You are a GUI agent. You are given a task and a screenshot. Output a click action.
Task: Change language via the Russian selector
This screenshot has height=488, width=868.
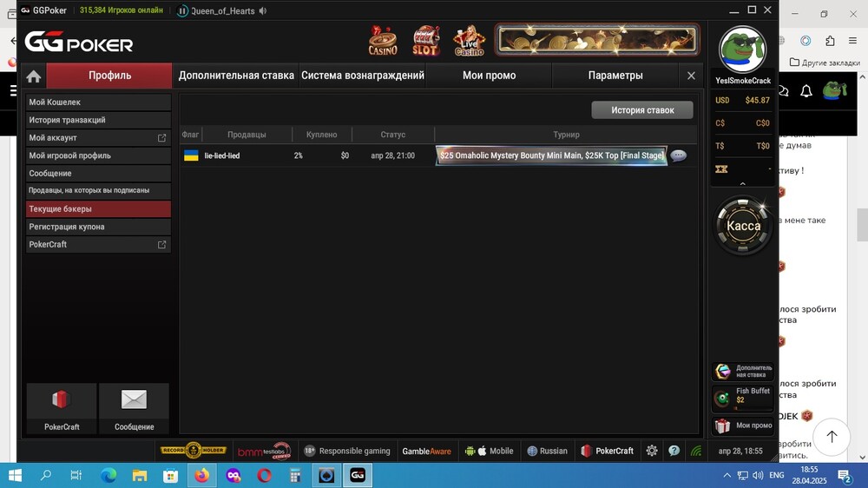click(547, 451)
